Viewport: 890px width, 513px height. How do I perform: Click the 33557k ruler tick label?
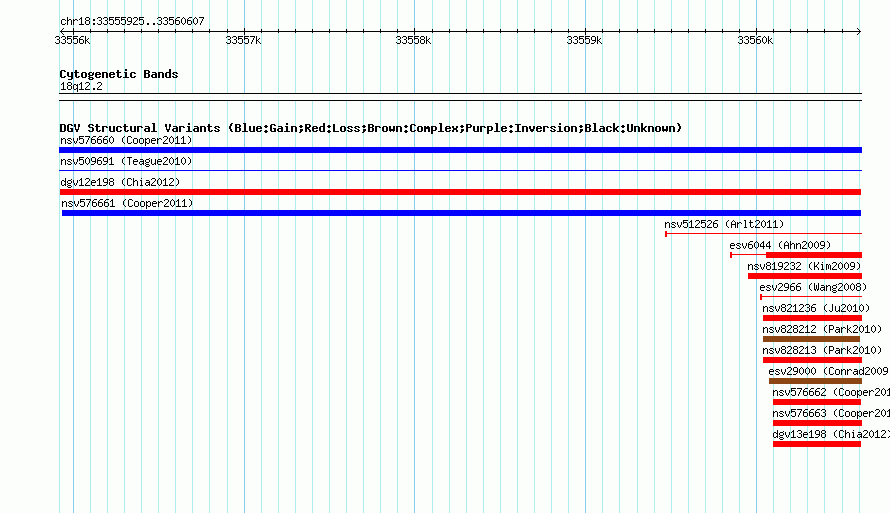[243, 40]
